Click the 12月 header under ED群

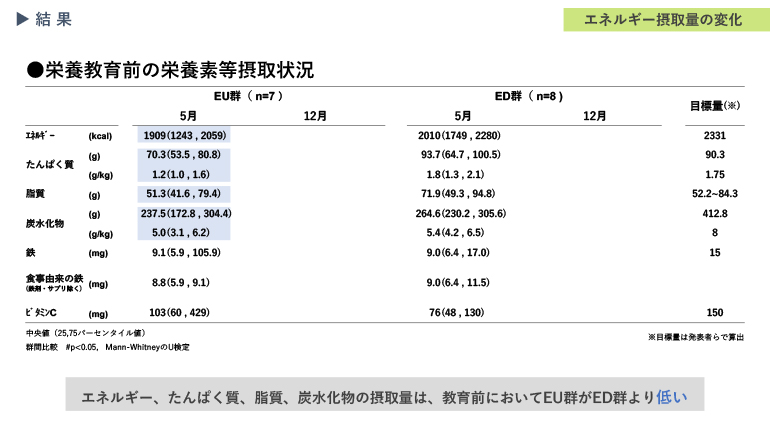point(594,116)
